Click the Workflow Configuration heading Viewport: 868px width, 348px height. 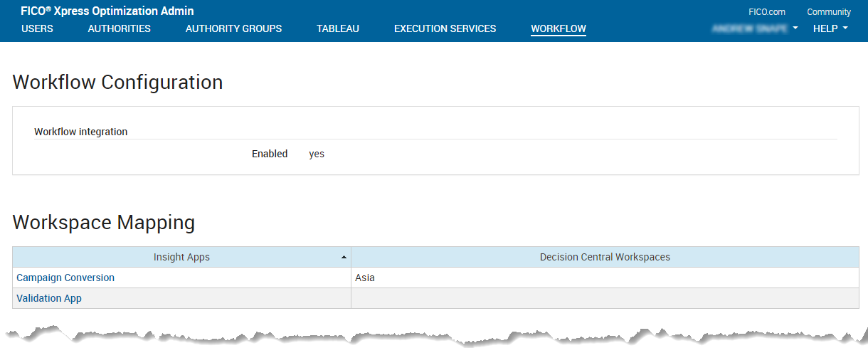[x=118, y=82]
